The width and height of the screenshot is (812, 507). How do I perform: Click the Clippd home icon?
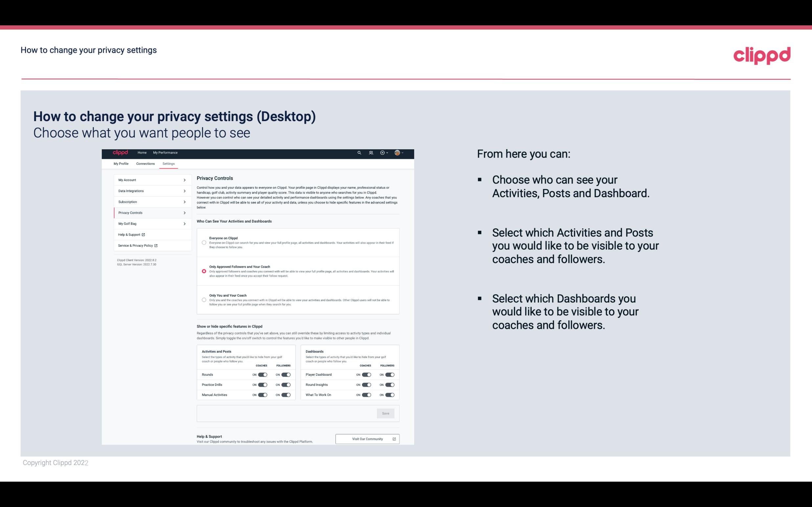coord(120,153)
